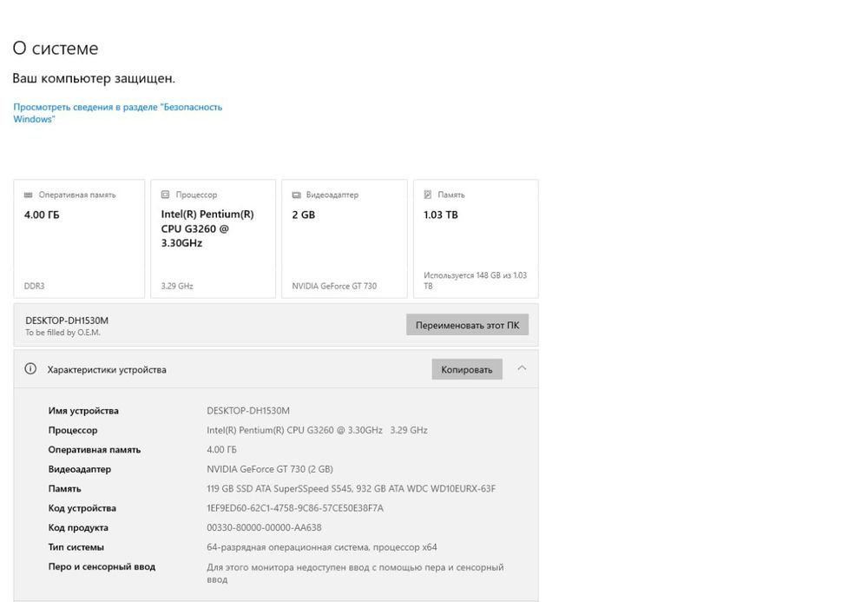868x602 pixels.
Task: Click the storage icon in Память card
Action: click(428, 195)
